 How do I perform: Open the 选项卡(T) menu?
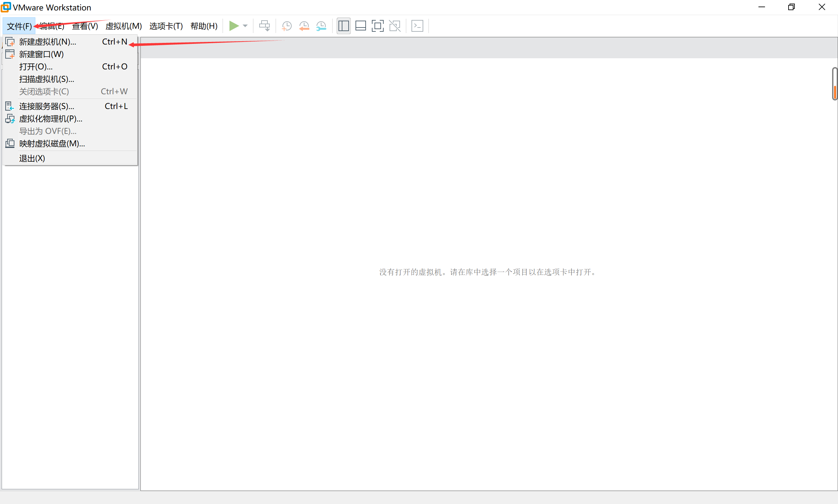166,26
